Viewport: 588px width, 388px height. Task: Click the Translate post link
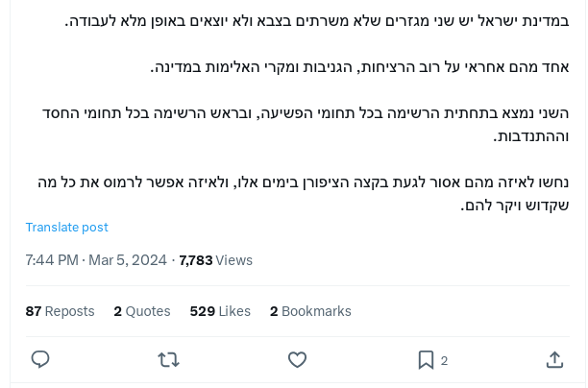[x=66, y=228]
